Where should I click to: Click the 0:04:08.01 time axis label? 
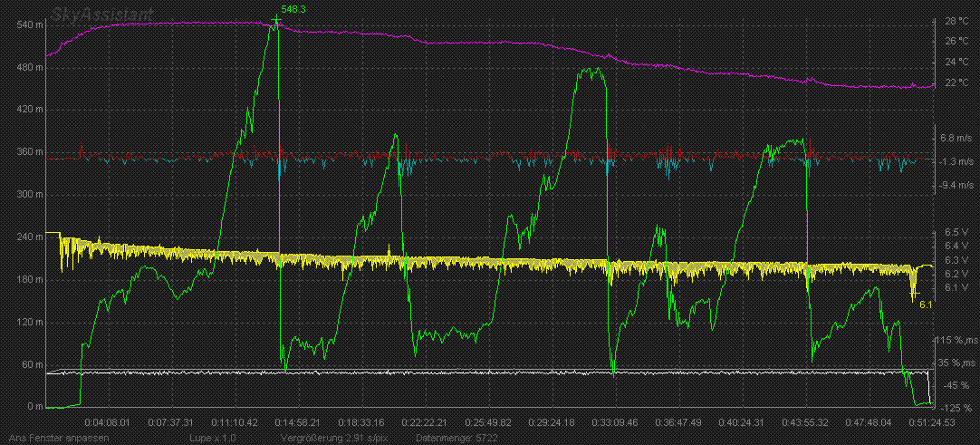[108, 422]
